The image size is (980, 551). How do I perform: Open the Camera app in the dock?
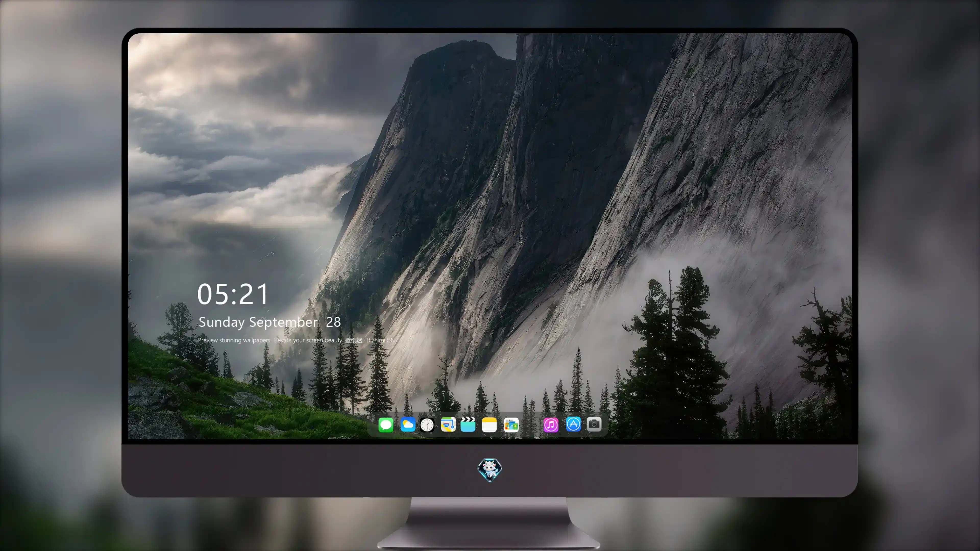pyautogui.click(x=594, y=424)
